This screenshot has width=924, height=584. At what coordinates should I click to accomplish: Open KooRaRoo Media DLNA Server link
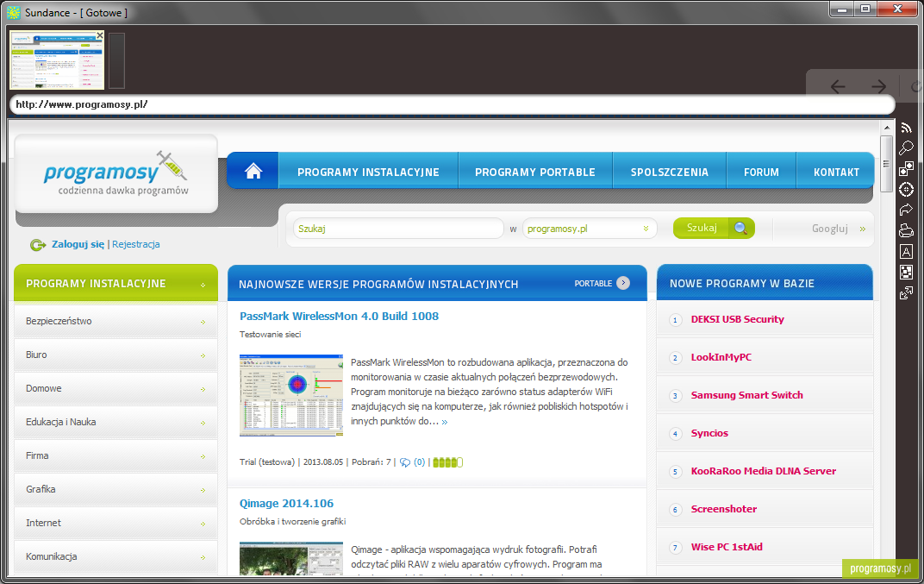point(763,471)
